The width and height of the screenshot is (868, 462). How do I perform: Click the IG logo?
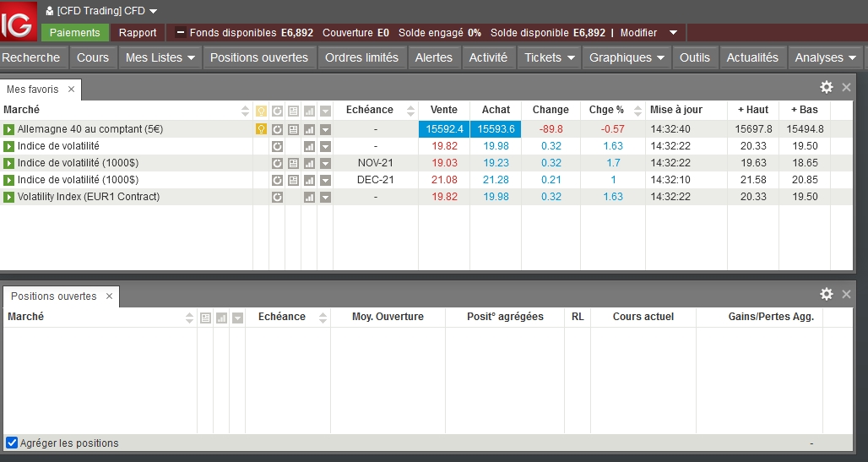pos(19,21)
